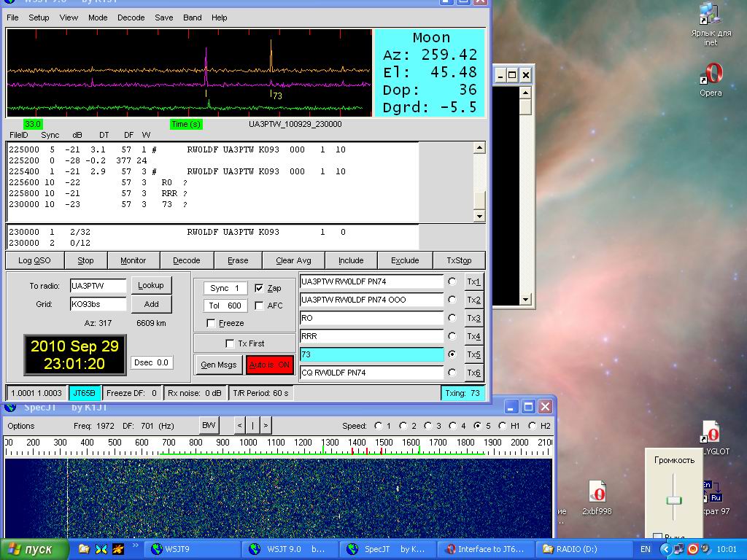Click EN language indicator in tray
Image resolution: width=747 pixels, height=560 pixels.
(645, 549)
